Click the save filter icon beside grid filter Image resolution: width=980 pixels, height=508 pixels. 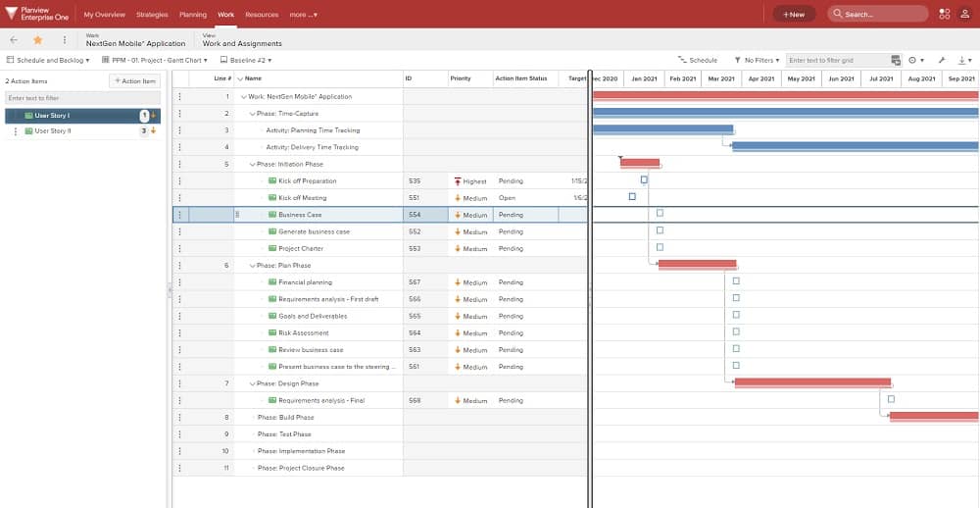pos(897,61)
